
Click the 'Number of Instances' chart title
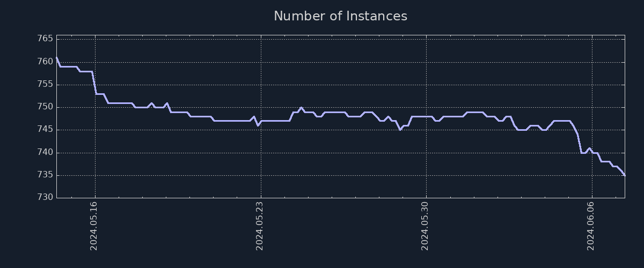340,16
